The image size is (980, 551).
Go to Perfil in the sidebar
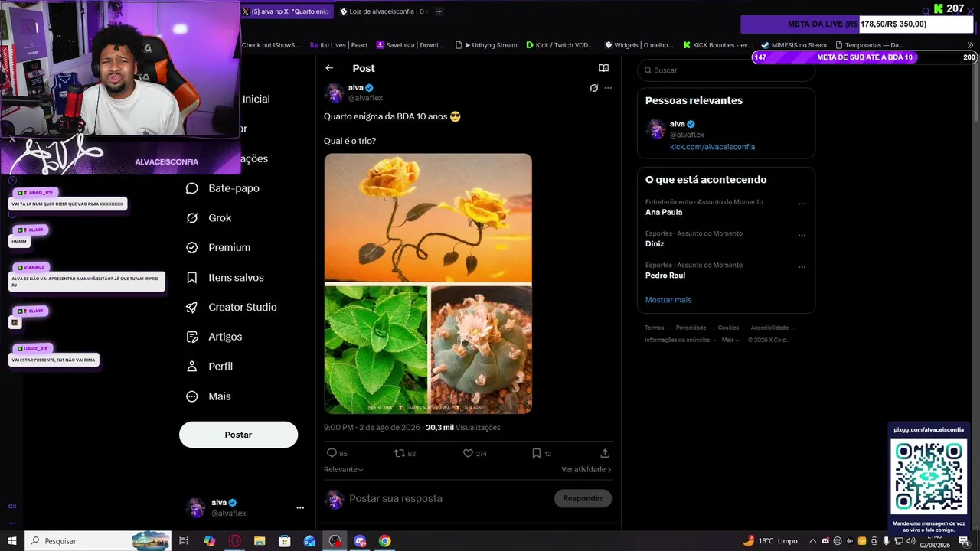tap(210, 367)
